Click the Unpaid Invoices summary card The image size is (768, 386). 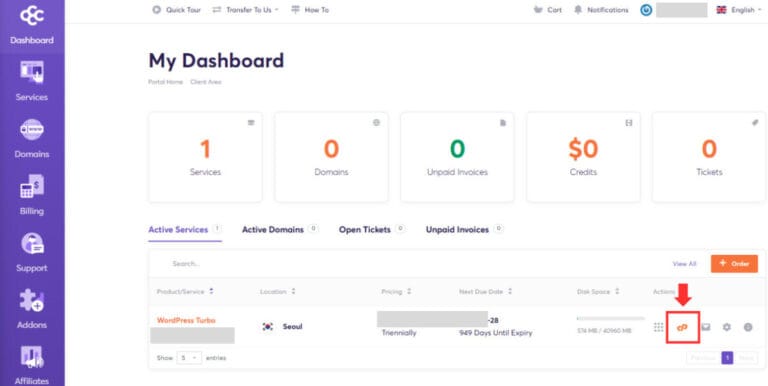click(x=457, y=157)
